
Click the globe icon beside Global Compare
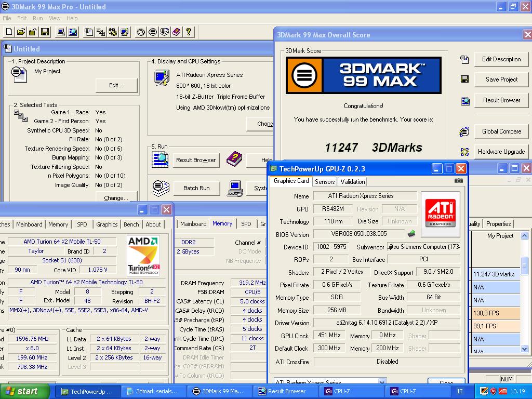click(x=464, y=131)
